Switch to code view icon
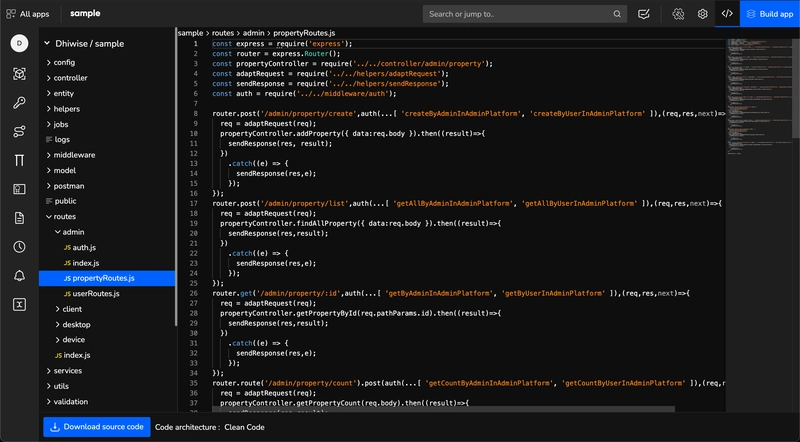The image size is (800, 442). pos(727,14)
